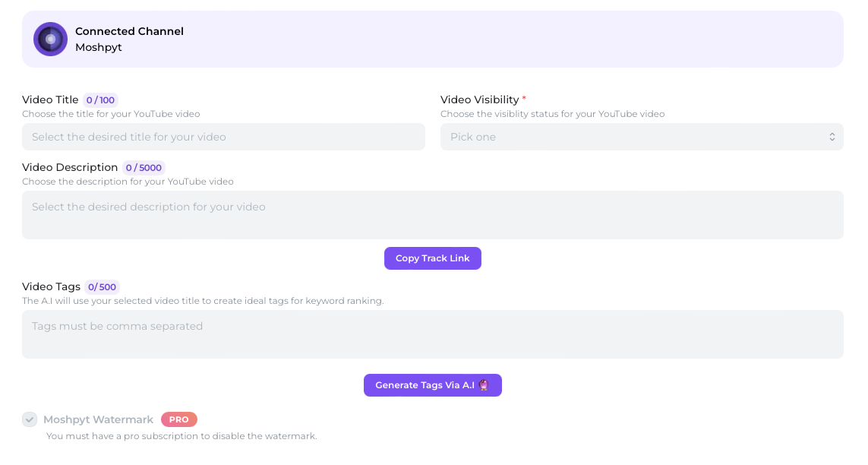Click the red required asterisk by Visibility
This screenshot has width=868, height=465.
click(x=524, y=99)
